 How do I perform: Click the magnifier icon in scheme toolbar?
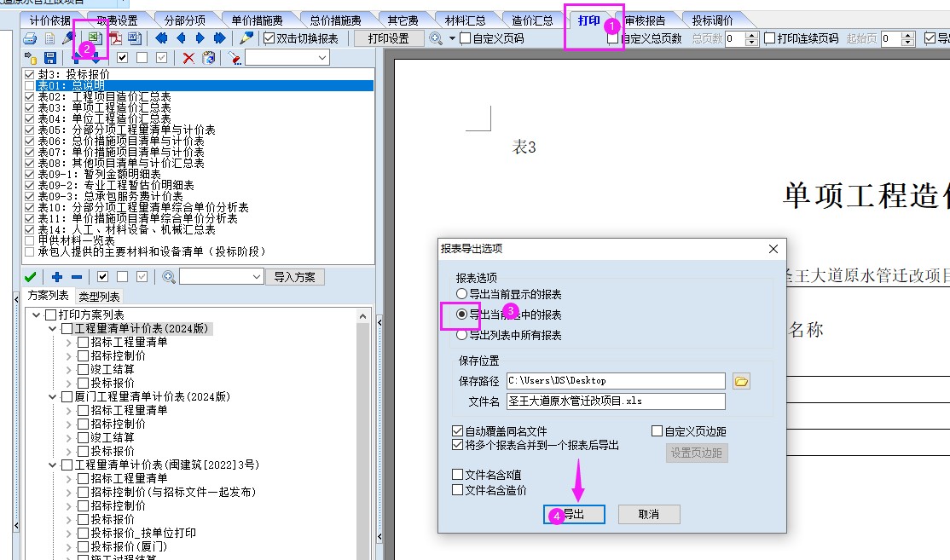(169, 277)
